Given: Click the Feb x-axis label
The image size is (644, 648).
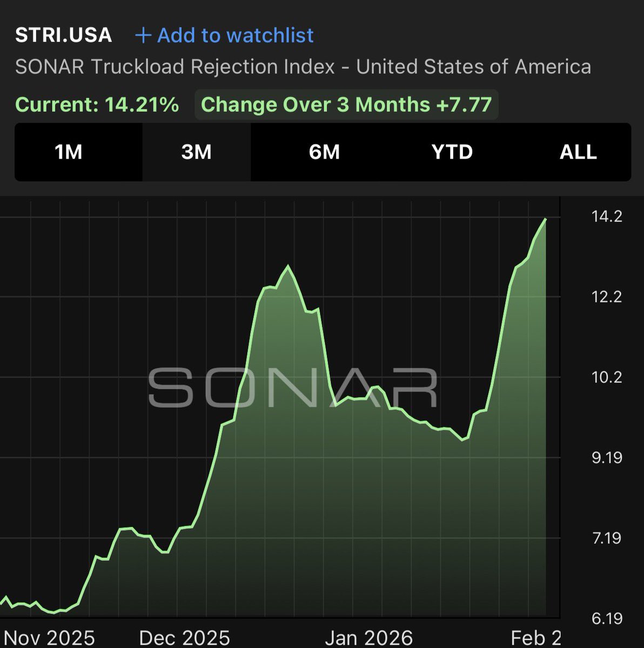Looking at the screenshot, I should point(536,638).
